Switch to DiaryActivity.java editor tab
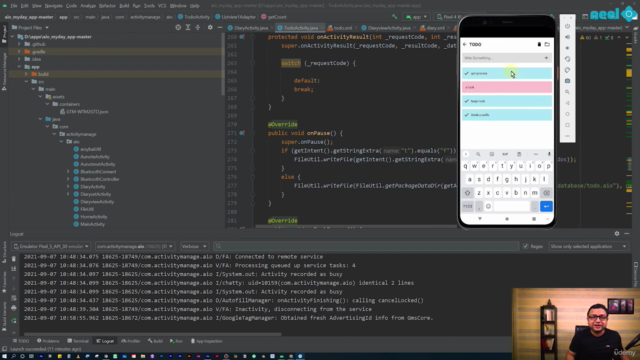This screenshot has height=360, width=640. (248, 28)
